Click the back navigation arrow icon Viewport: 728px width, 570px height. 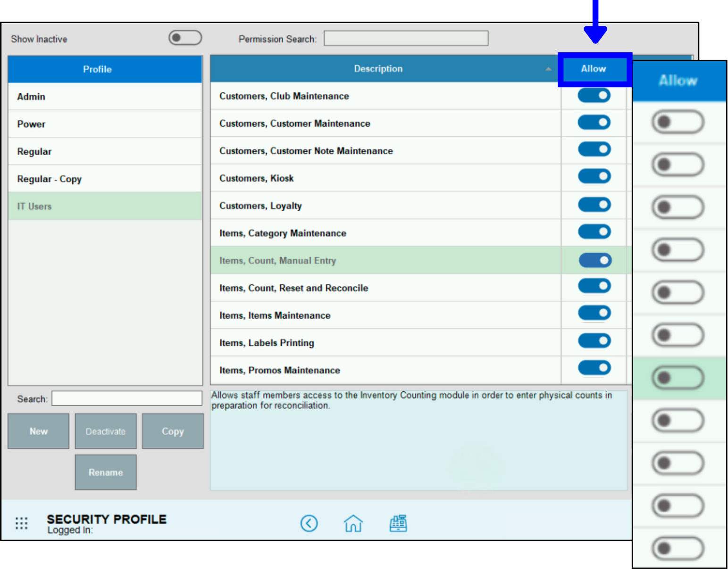[x=310, y=523]
